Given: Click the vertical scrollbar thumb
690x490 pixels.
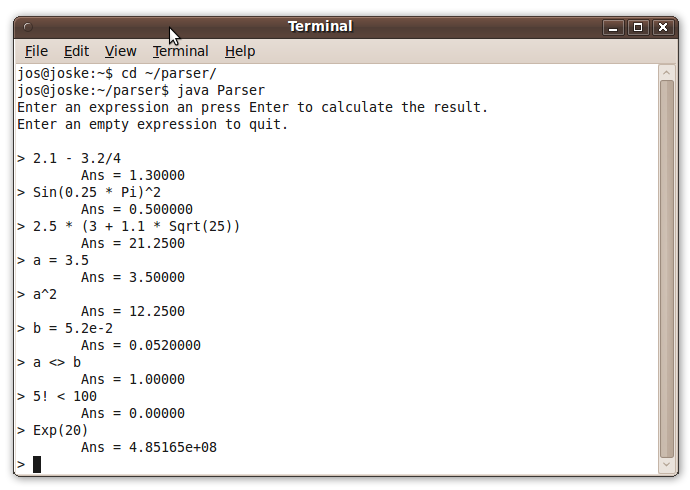Looking at the screenshot, I should coord(666,269).
